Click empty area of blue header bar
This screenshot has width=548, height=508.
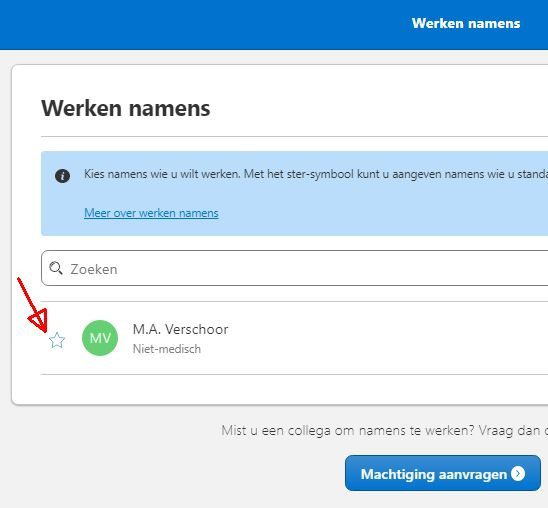210,24
